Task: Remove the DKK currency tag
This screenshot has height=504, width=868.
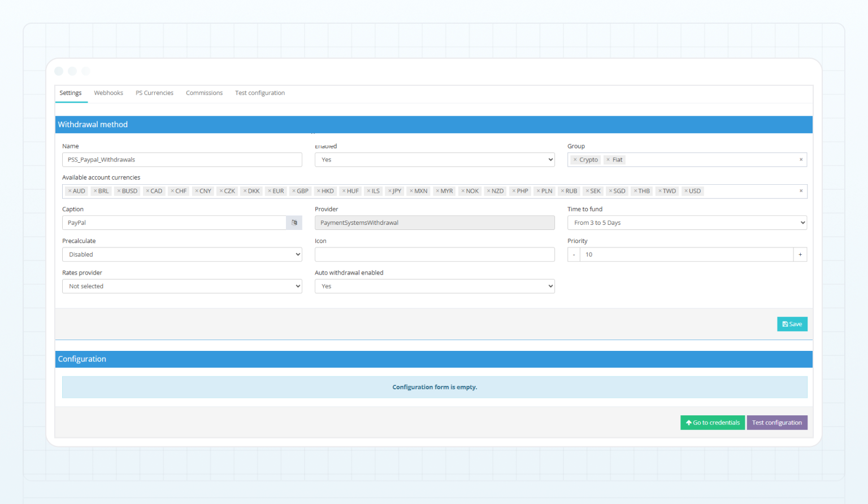Action: pos(245,191)
